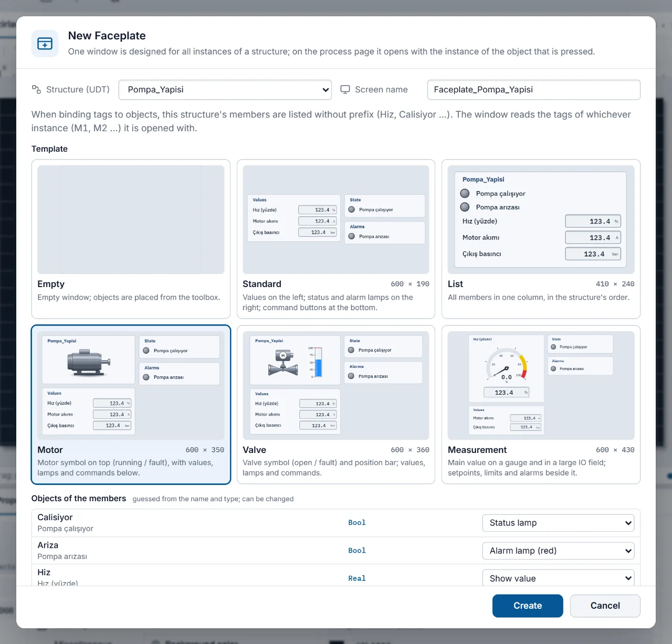Click the Objects of the members heading
The width and height of the screenshot is (672, 644).
[79, 499]
